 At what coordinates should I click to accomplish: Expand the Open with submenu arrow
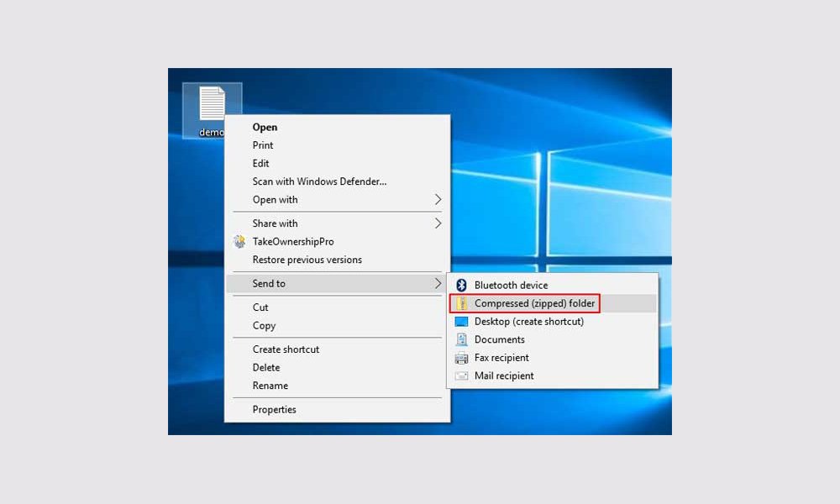[438, 200]
